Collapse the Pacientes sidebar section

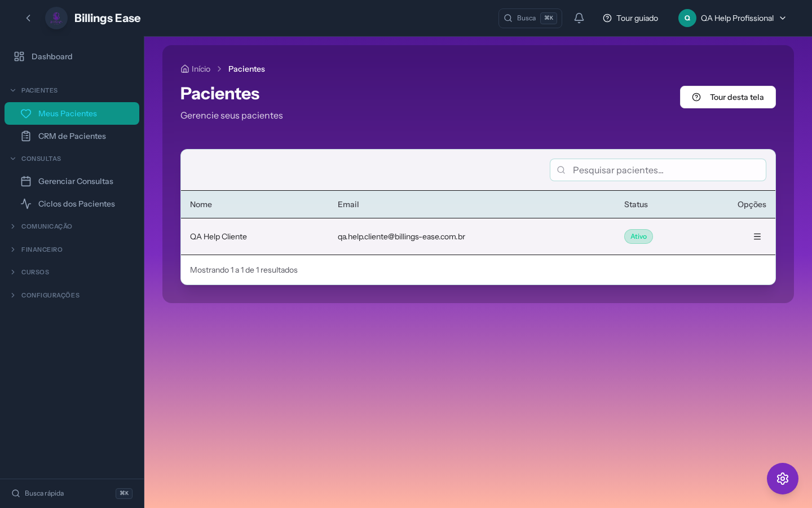14,90
